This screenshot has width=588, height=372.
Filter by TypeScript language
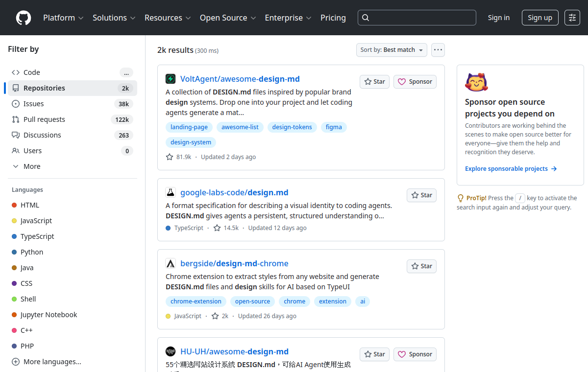(73, 236)
